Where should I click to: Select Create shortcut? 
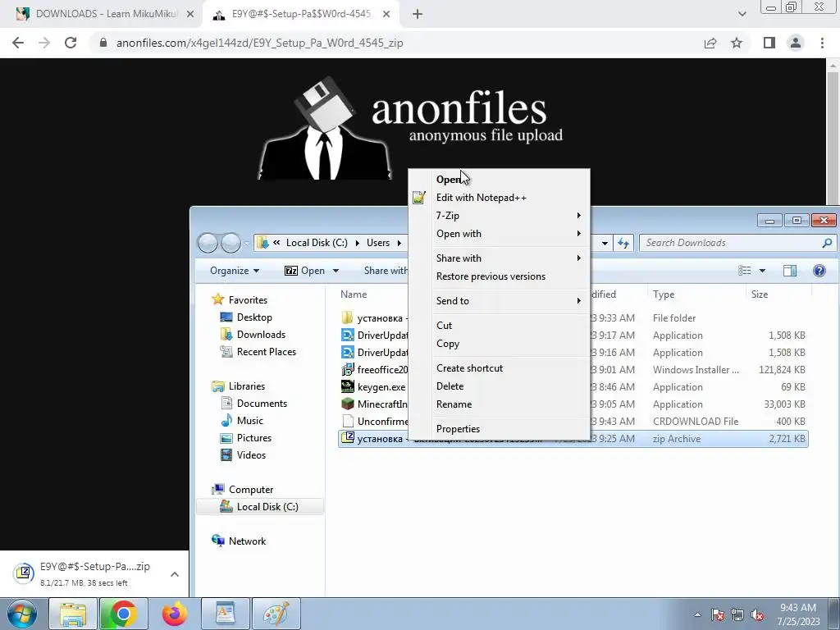click(500, 368)
